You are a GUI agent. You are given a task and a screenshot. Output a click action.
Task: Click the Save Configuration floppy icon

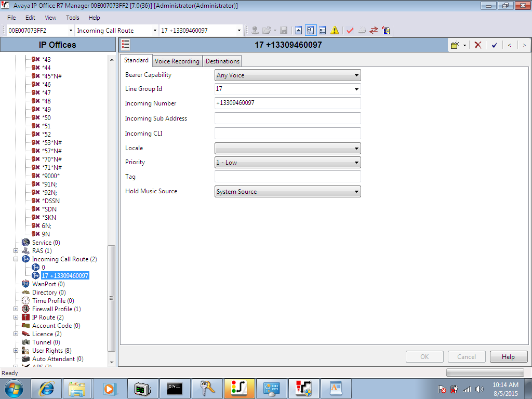[x=284, y=31]
